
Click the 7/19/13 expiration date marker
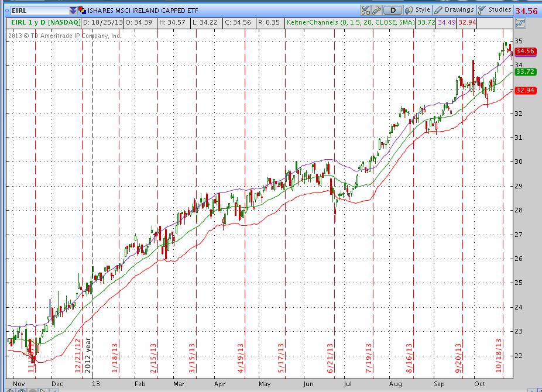[369, 358]
